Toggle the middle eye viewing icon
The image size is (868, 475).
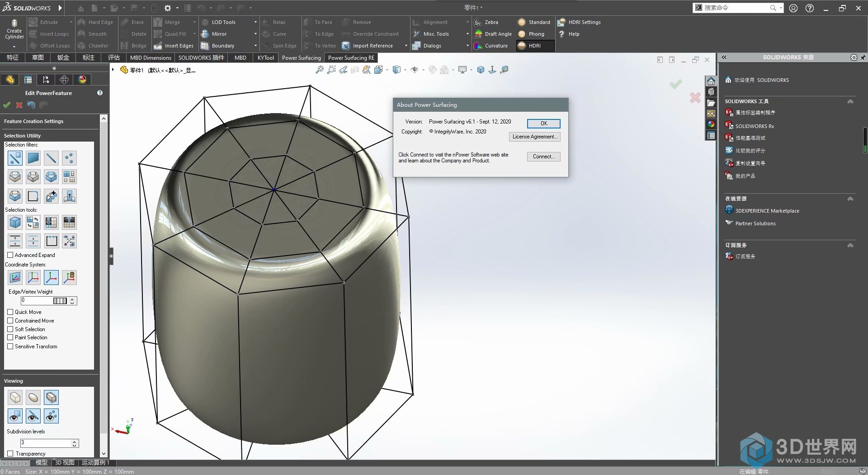pyautogui.click(x=33, y=416)
